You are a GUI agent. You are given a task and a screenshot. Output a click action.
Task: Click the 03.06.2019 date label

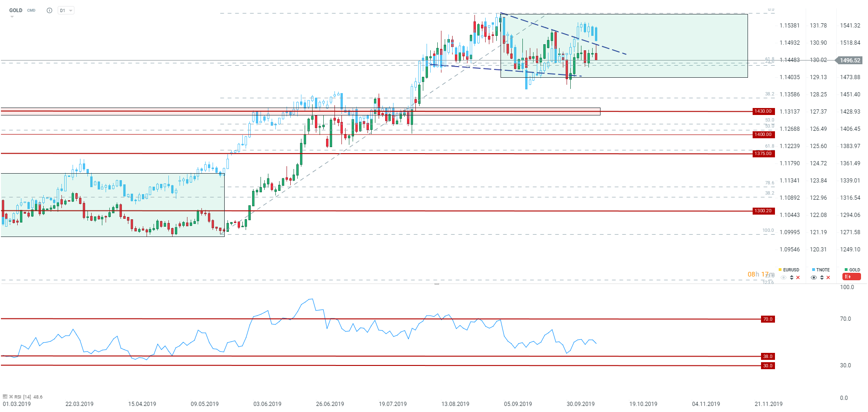pyautogui.click(x=267, y=404)
